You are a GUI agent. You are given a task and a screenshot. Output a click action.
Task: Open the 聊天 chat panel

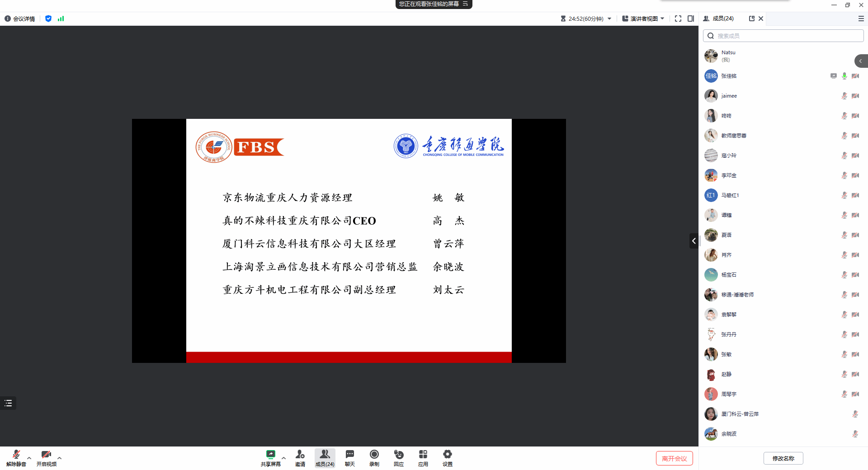349,457
